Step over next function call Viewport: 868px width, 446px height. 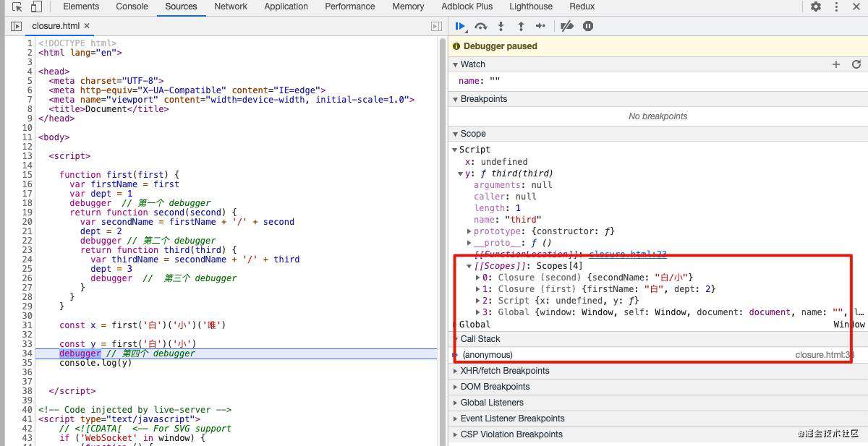(480, 26)
